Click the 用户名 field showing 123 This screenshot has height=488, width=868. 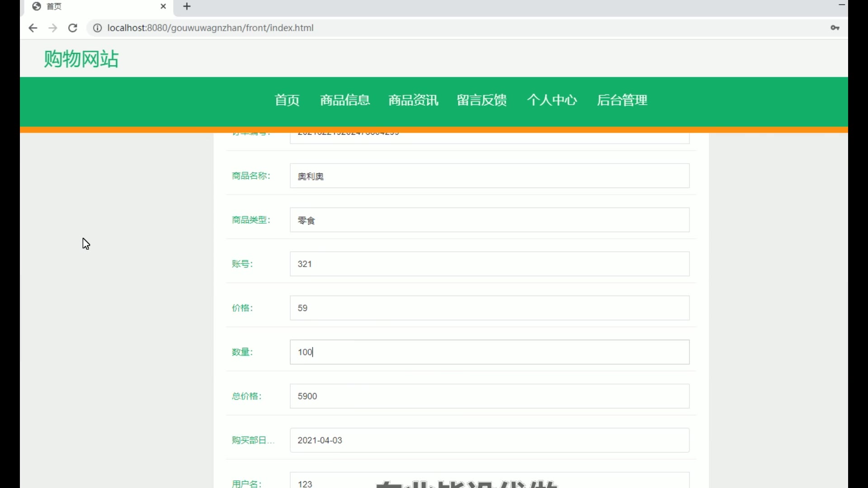tap(490, 480)
